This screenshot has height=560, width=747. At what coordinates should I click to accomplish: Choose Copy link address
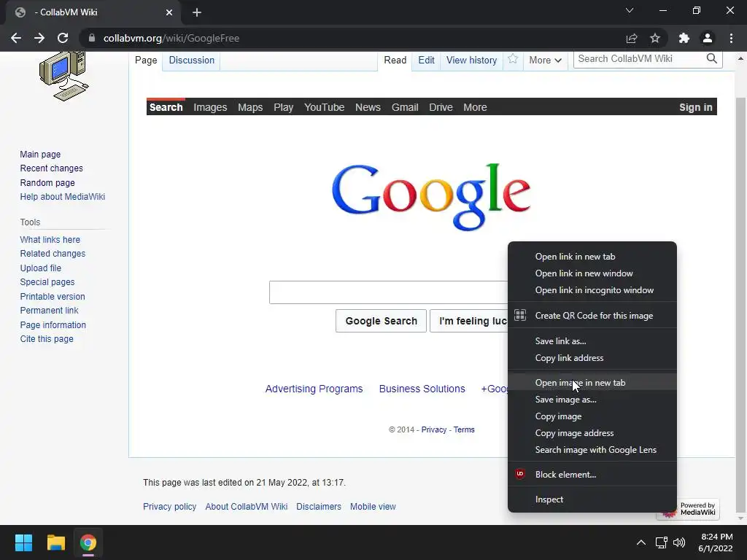[x=592, y=357]
